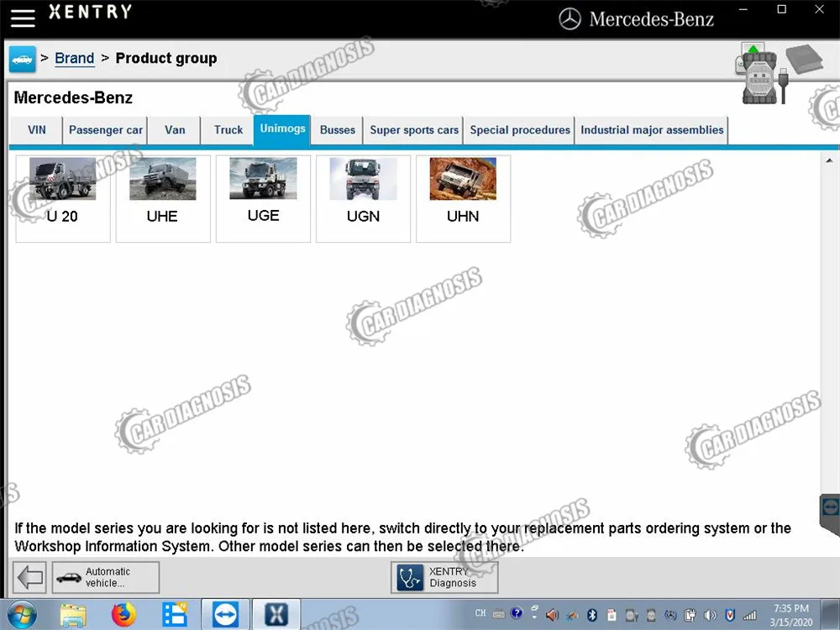The height and width of the screenshot is (630, 840).
Task: Open the XENTRY hamburger menu
Action: click(x=23, y=18)
